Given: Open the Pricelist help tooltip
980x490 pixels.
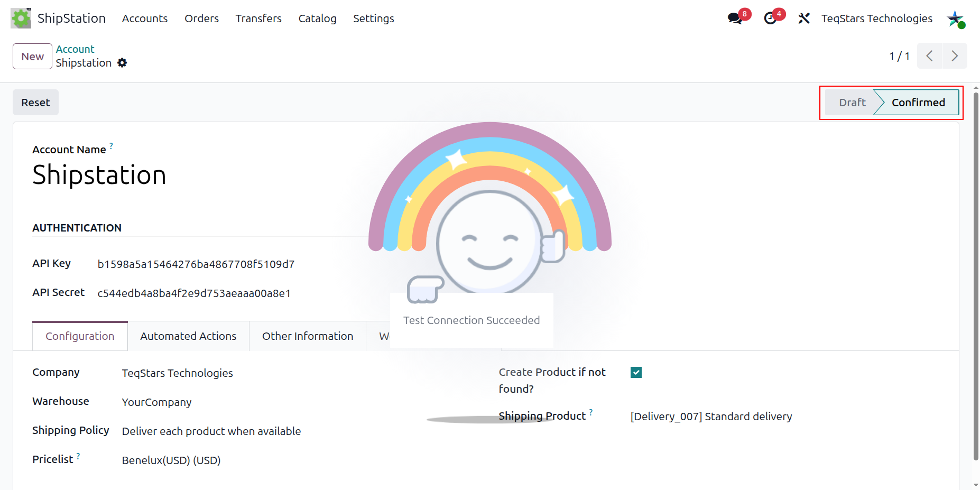Looking at the screenshot, I should [x=78, y=455].
